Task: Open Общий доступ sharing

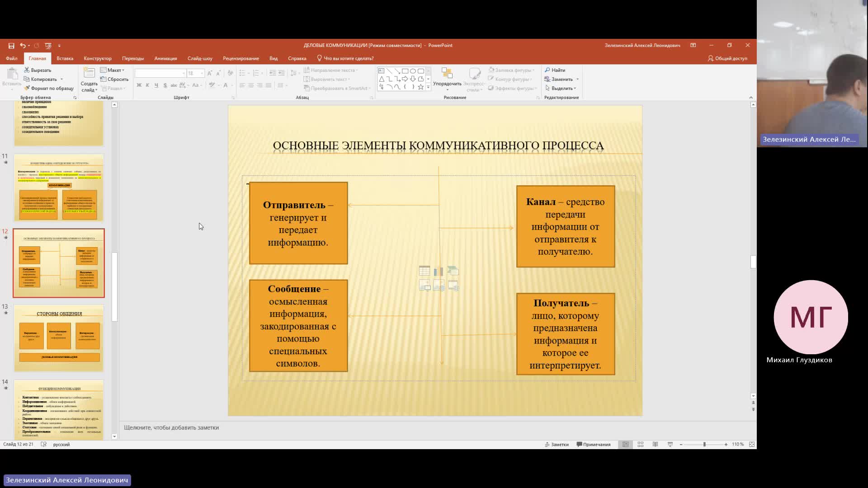Action: click(x=727, y=58)
